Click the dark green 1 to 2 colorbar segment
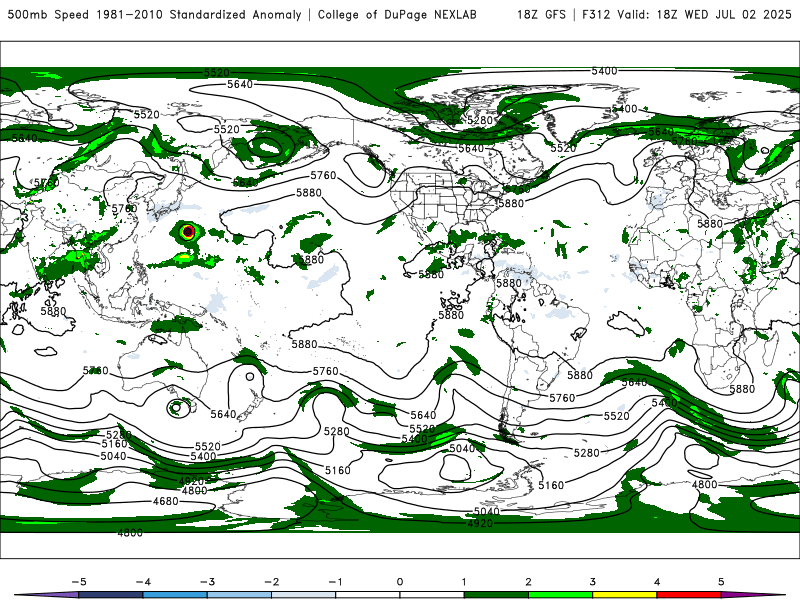Screen dimensions: 800x600 click(x=496, y=595)
